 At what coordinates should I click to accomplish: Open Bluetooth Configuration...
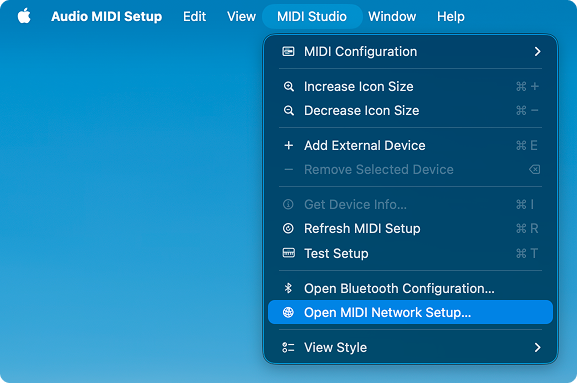click(x=410, y=288)
